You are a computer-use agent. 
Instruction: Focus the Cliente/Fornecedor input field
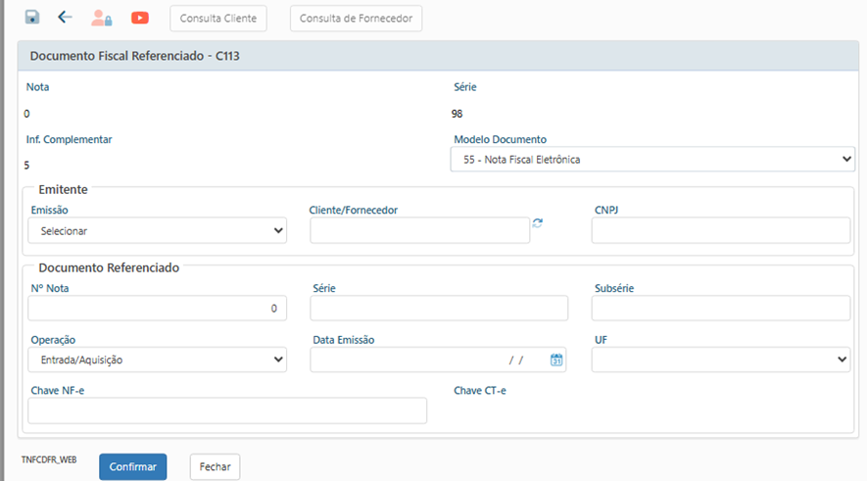[419, 231]
